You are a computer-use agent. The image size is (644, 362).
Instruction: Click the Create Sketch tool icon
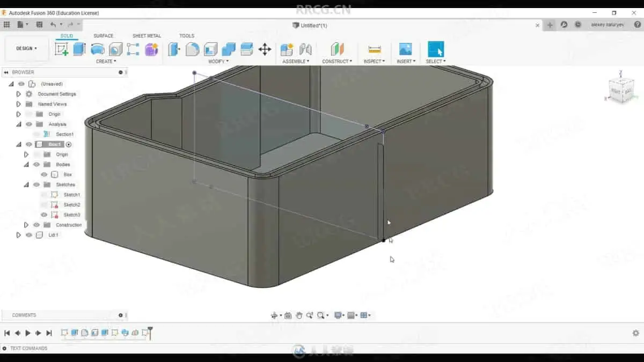tap(62, 49)
